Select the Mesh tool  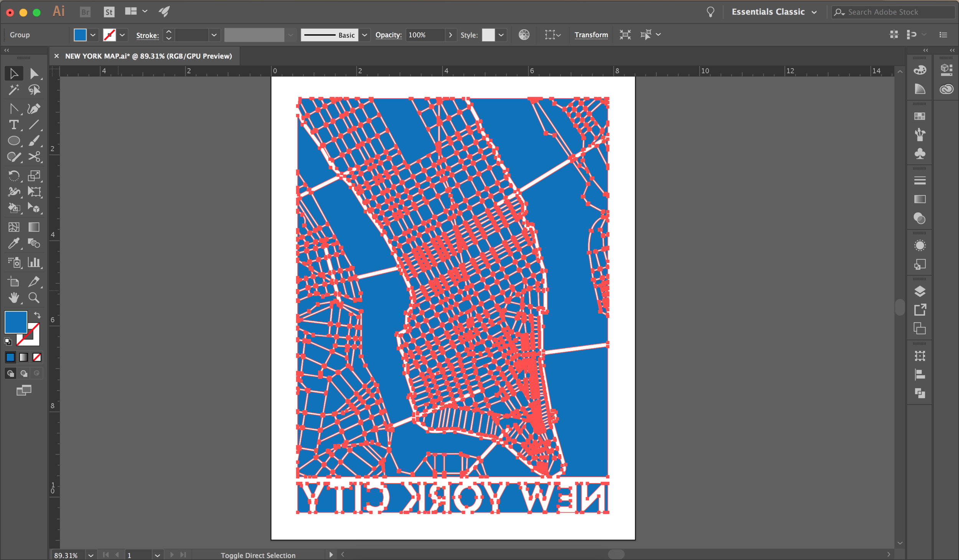(x=14, y=227)
